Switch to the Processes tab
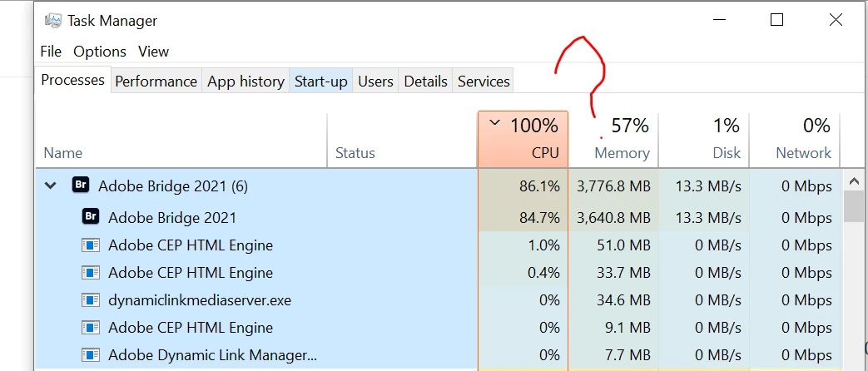Viewport: 868px width, 371px height. click(73, 80)
